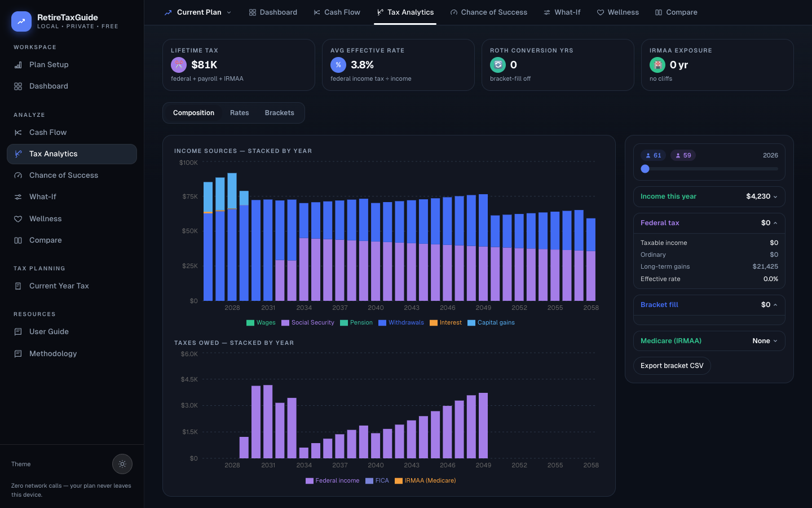Click the tallest income bar for 2028
The image size is (812, 508).
click(232, 237)
